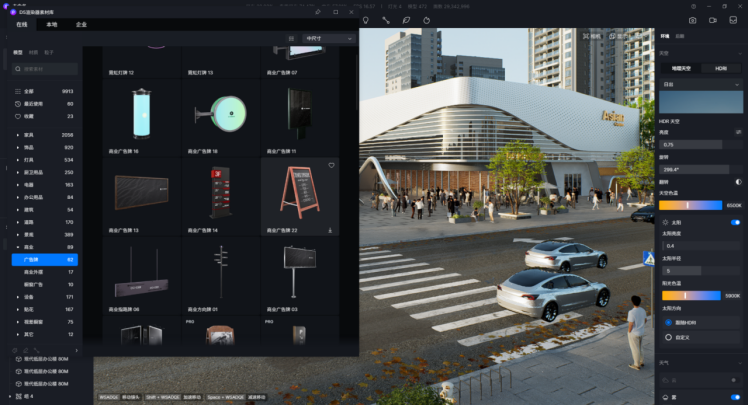Select the leaf vegetation tool icon
The width and height of the screenshot is (748, 406).
pos(406,20)
